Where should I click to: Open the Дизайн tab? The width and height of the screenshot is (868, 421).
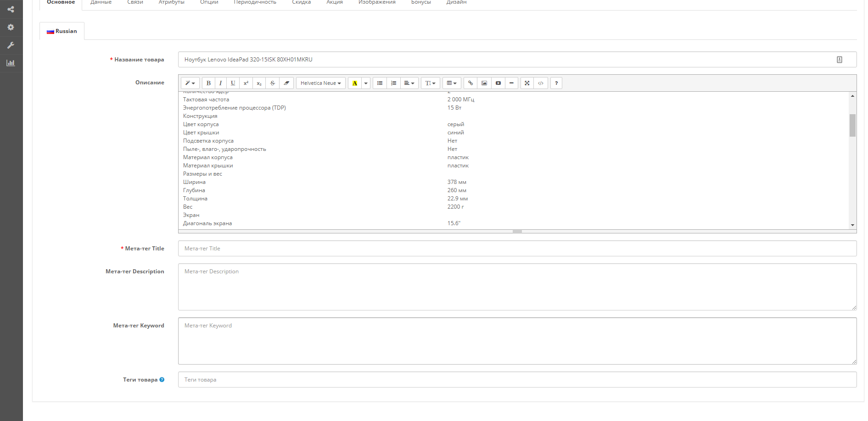tap(457, 3)
